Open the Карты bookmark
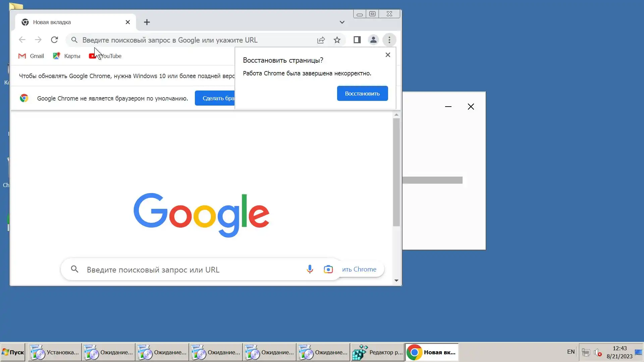 pyautogui.click(x=67, y=56)
